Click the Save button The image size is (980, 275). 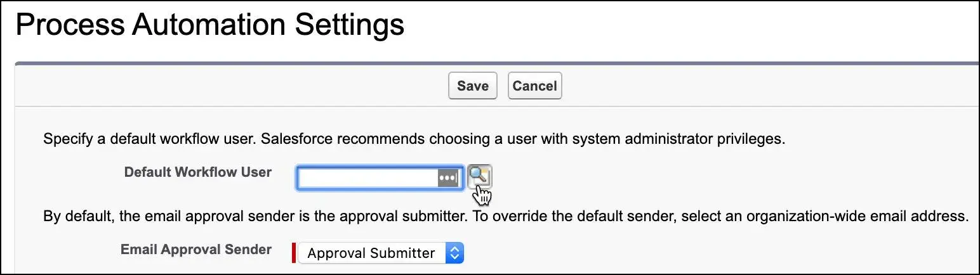472,86
